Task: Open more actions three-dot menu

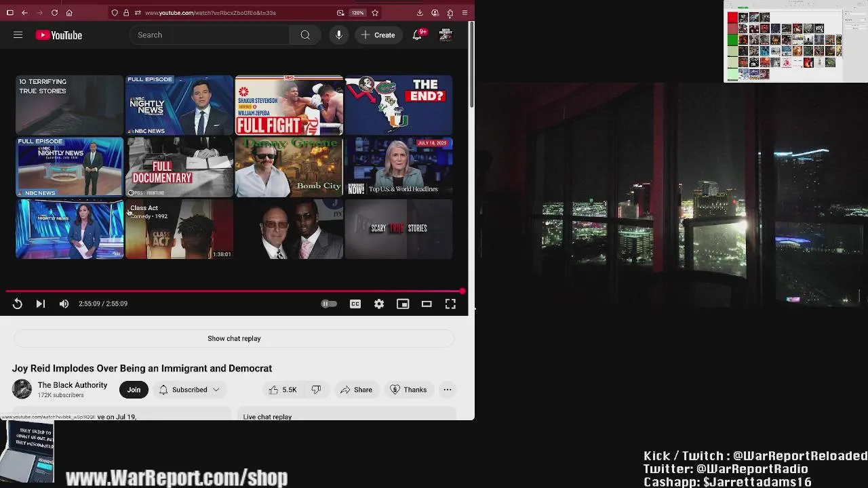Action: (x=448, y=390)
